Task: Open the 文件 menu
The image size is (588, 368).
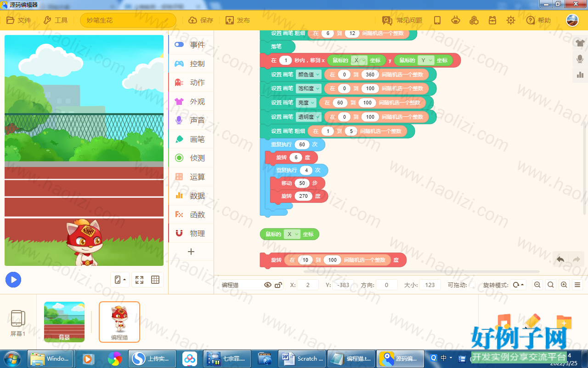Action: 19,20
